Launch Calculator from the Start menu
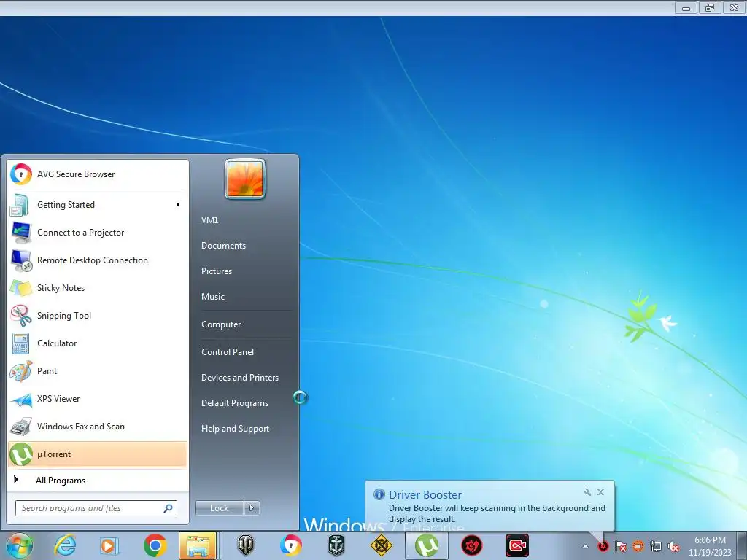 (x=98, y=343)
